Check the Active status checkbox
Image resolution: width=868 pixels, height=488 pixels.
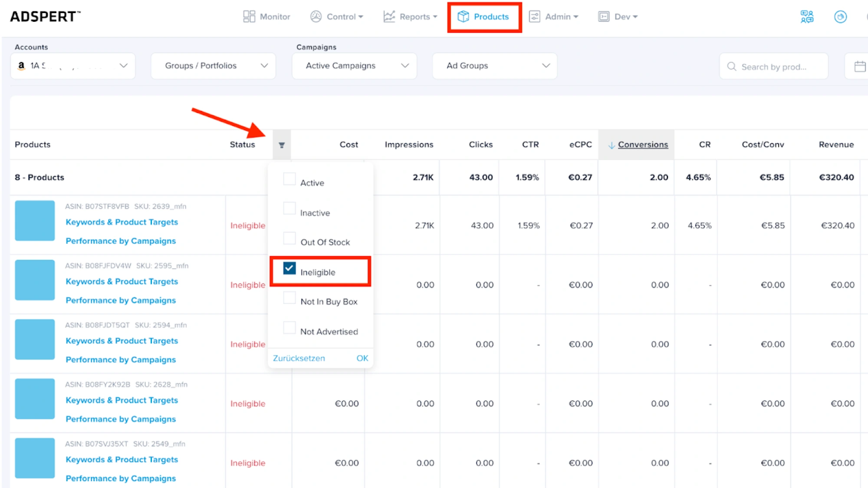point(290,179)
